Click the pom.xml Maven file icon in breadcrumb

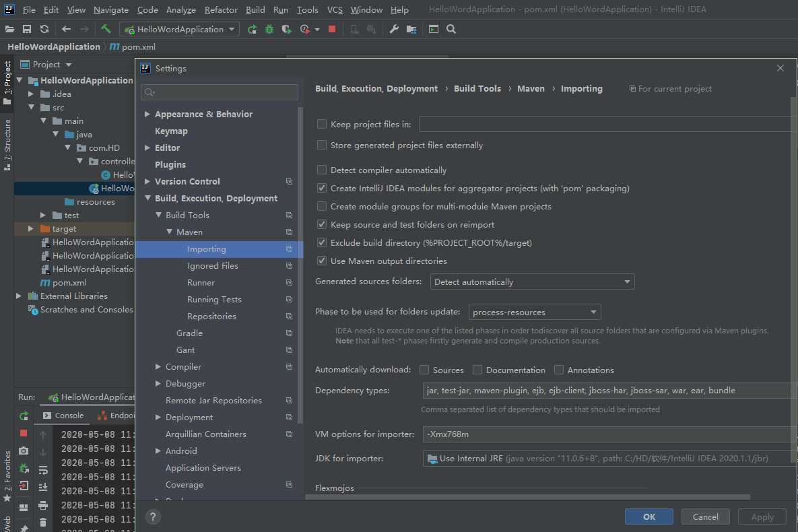114,46
